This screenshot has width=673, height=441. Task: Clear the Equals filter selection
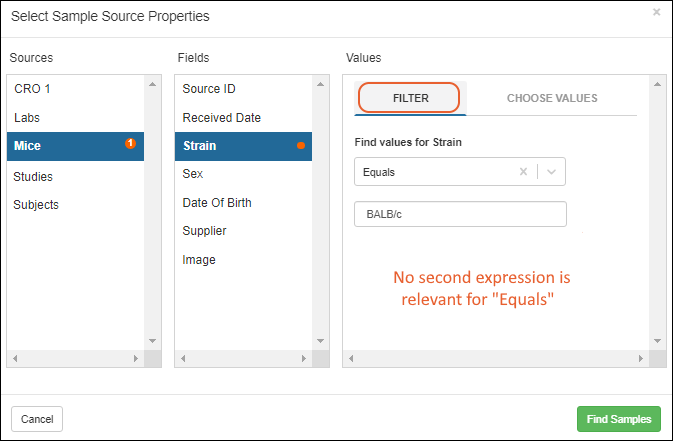[523, 172]
